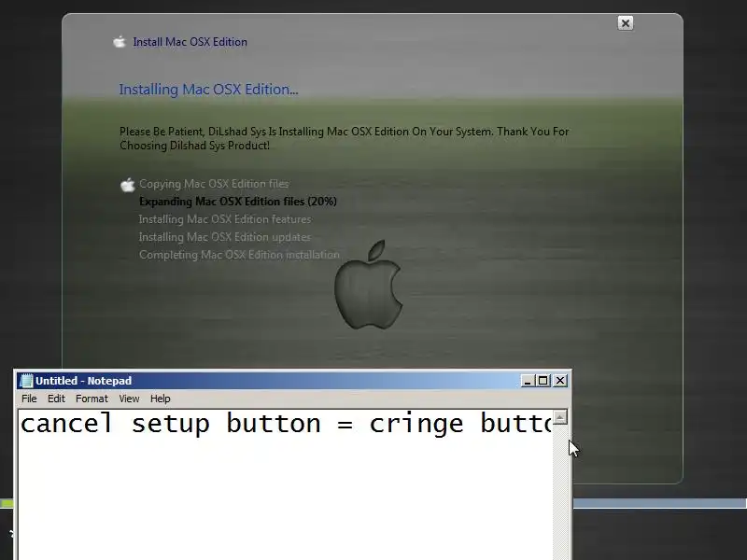Viewport: 747px width, 560px height.
Task: Click the Notepad vertical scrollbar track
Action: (560, 491)
